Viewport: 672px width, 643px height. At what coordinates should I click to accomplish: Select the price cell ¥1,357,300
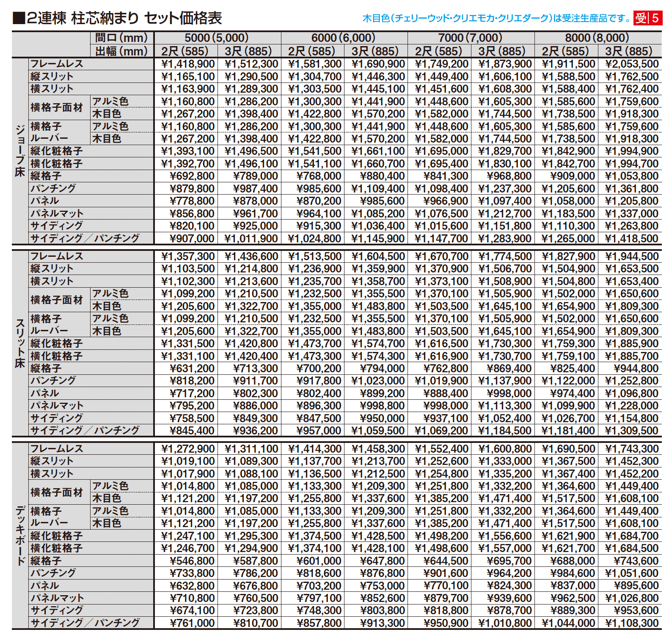[188, 256]
